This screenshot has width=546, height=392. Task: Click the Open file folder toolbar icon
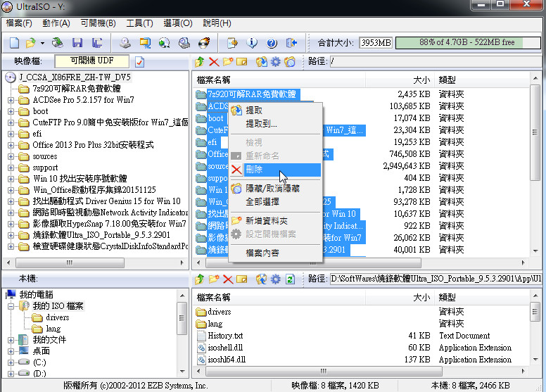[31, 43]
